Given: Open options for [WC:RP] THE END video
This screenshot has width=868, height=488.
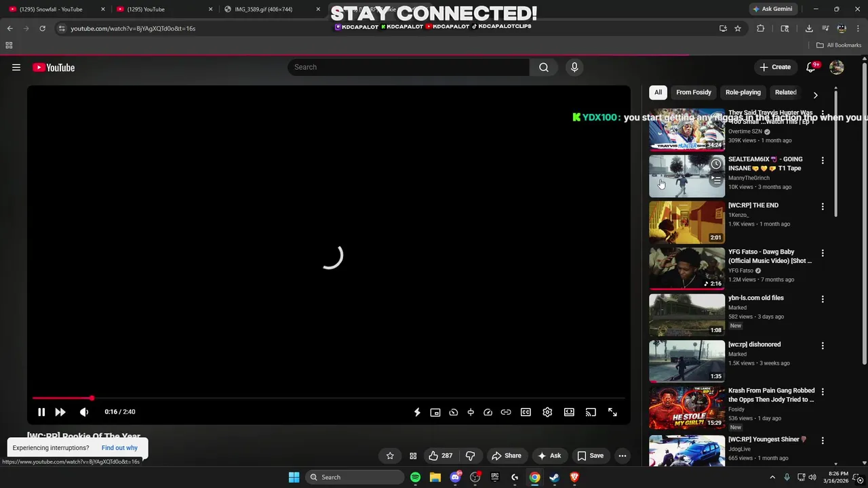Looking at the screenshot, I should [x=823, y=206].
